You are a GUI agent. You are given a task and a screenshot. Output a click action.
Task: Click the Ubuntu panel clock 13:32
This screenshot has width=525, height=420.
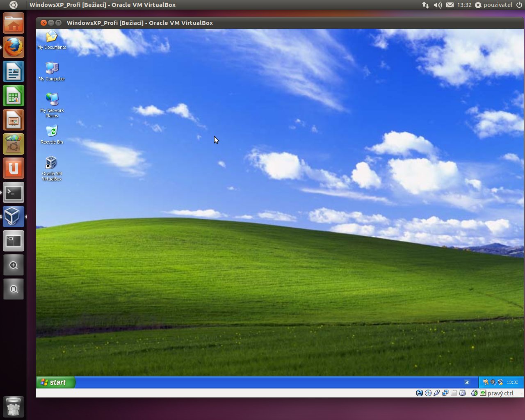tap(464, 5)
